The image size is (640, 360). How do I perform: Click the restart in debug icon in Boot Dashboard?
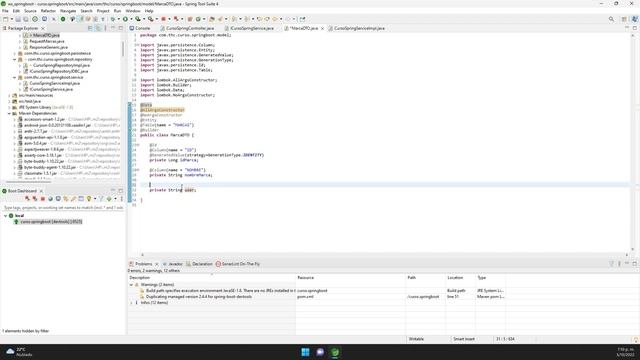click(35, 199)
